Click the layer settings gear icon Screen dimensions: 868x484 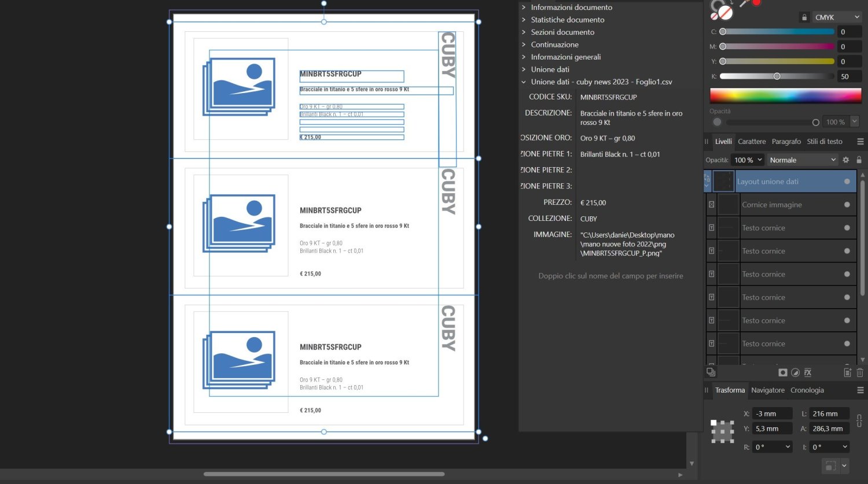click(845, 160)
